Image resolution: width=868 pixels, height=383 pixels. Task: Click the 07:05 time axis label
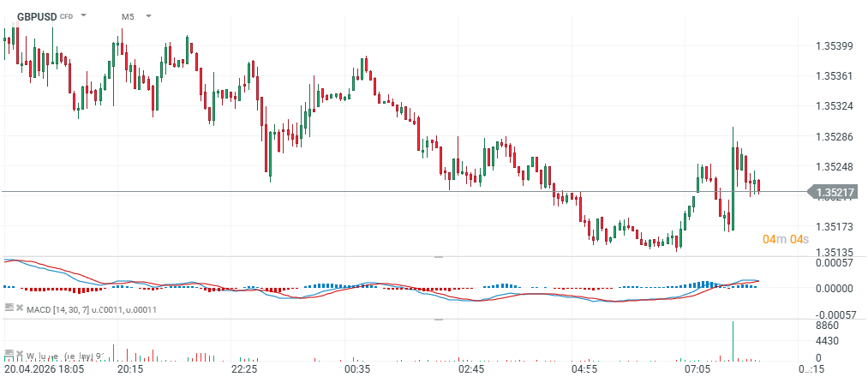click(698, 370)
